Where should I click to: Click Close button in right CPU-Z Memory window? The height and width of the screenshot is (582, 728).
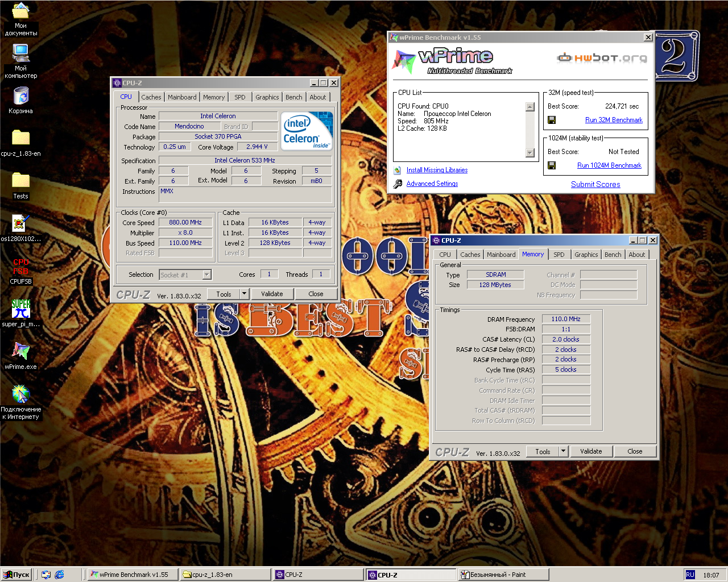pos(635,451)
